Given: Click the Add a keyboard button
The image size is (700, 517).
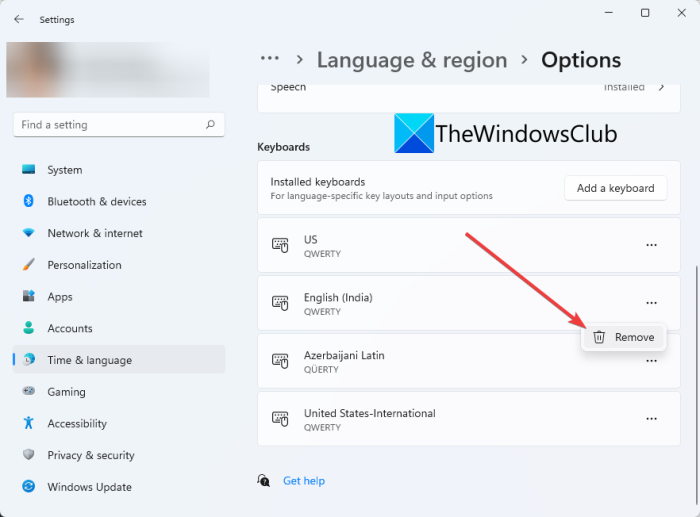Looking at the screenshot, I should point(615,188).
